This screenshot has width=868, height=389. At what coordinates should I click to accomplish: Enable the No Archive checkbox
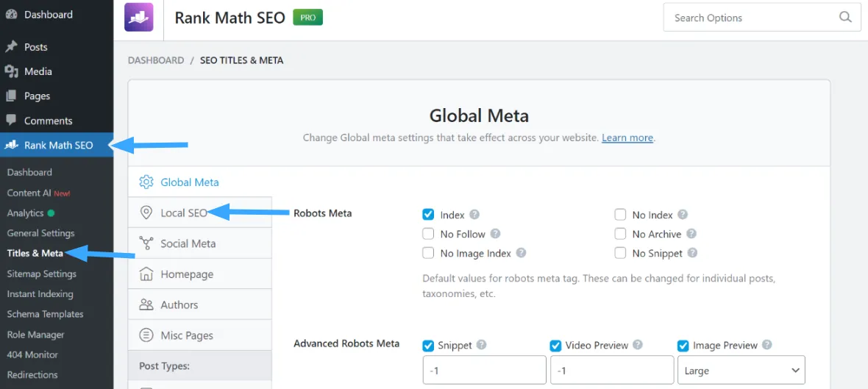pyautogui.click(x=620, y=234)
